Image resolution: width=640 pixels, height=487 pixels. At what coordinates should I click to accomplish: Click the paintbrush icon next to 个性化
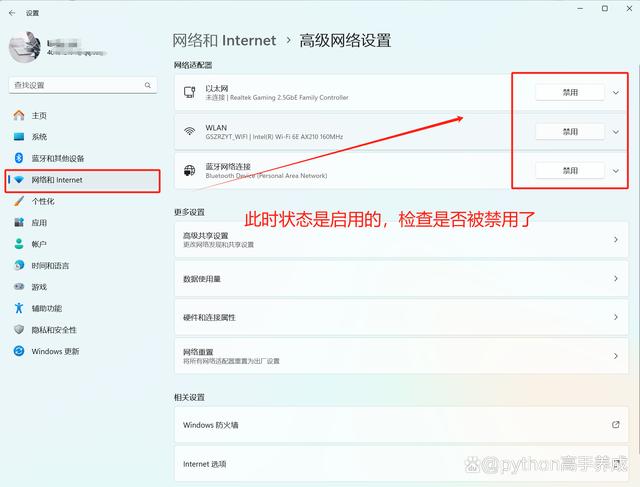[x=19, y=201]
